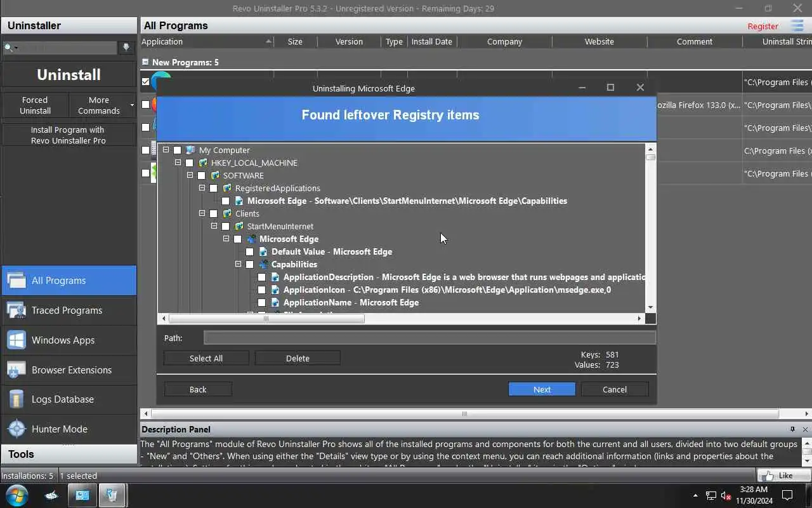Screen dimensions: 812x508
Task: Sort by the Version column header
Action: click(x=349, y=42)
